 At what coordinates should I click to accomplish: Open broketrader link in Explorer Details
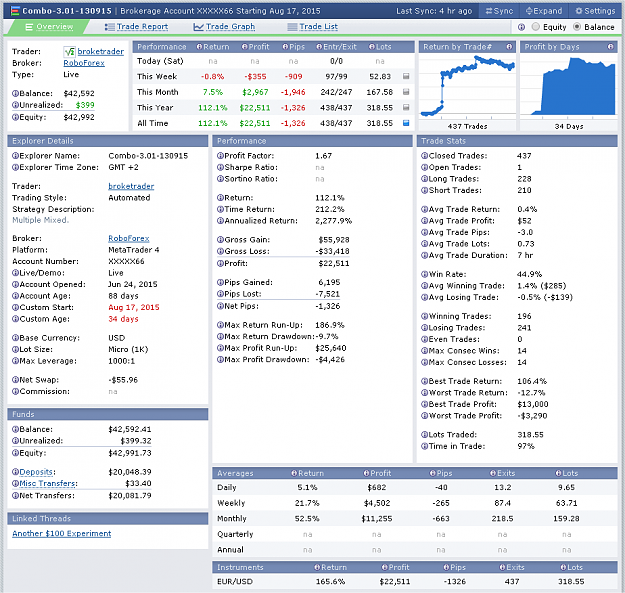click(x=131, y=186)
